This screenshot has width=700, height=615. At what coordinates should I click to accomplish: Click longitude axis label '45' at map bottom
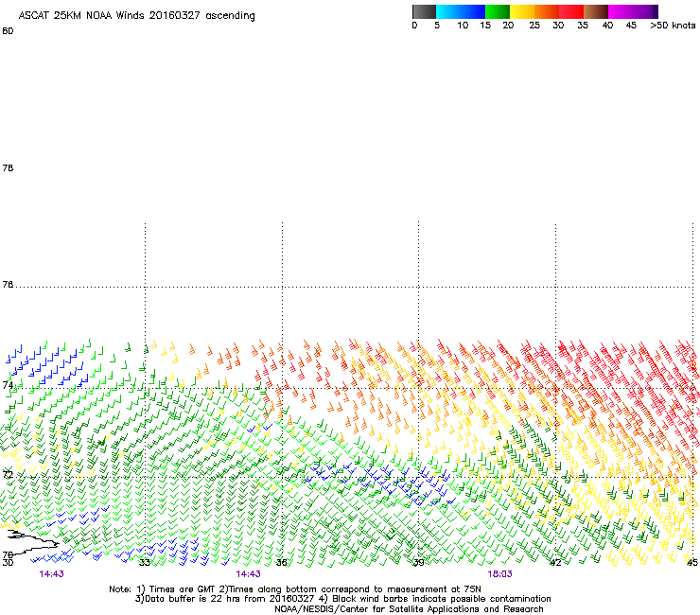pyautogui.click(x=692, y=563)
